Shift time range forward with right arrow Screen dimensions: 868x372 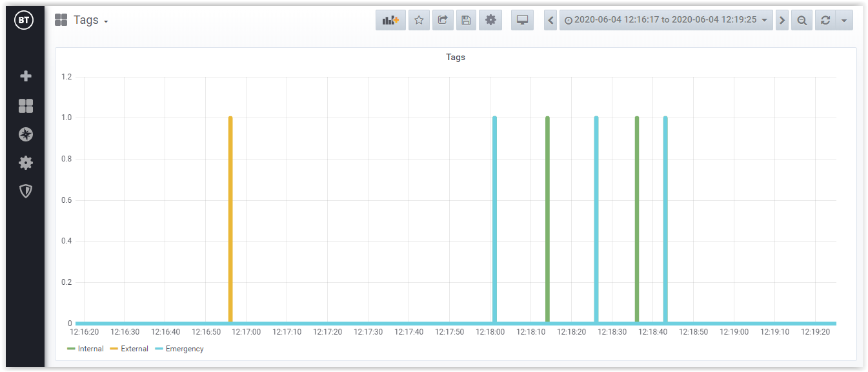(x=782, y=20)
